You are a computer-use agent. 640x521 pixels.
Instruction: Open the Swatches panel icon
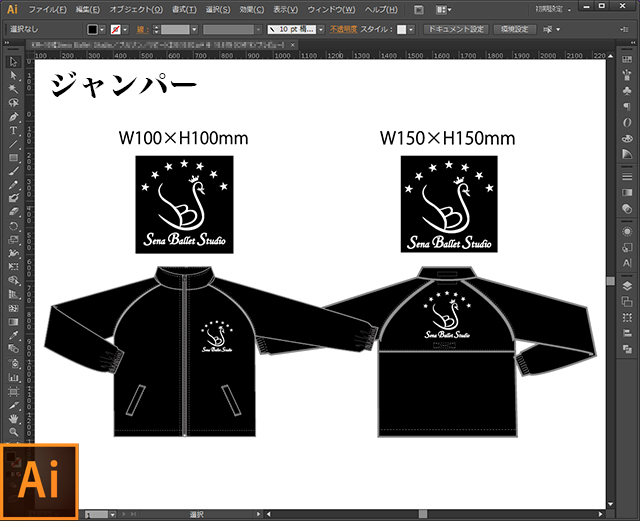coord(627,60)
